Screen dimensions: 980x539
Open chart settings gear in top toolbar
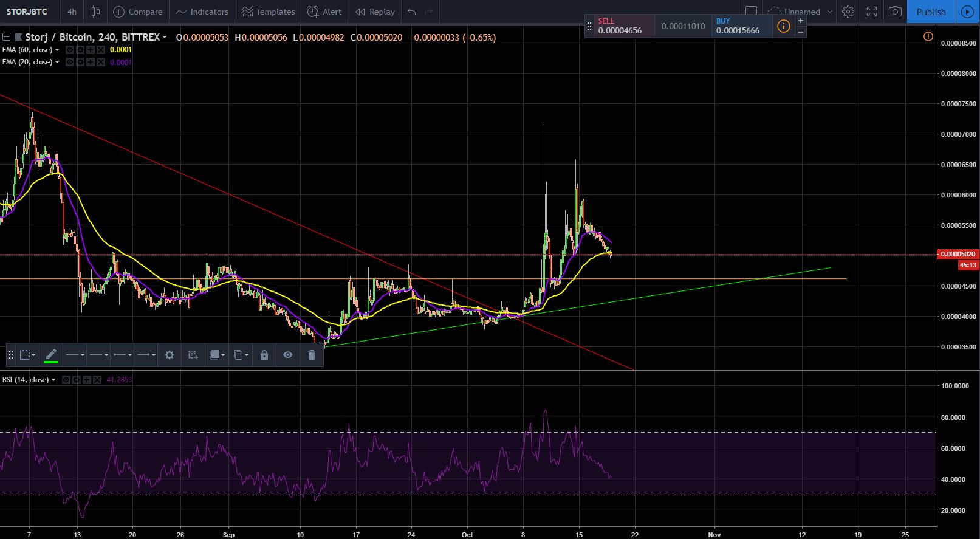pyautogui.click(x=848, y=12)
